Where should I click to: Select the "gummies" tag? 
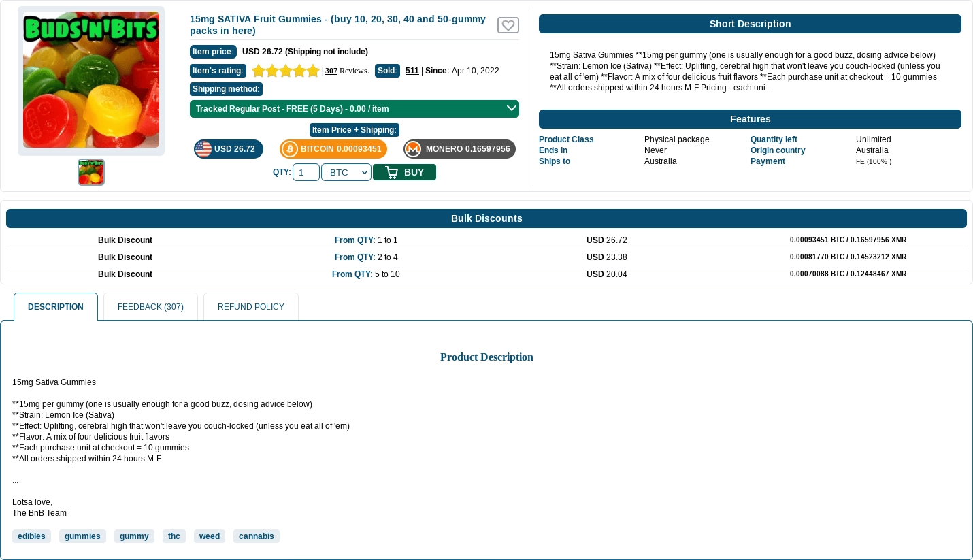82,536
